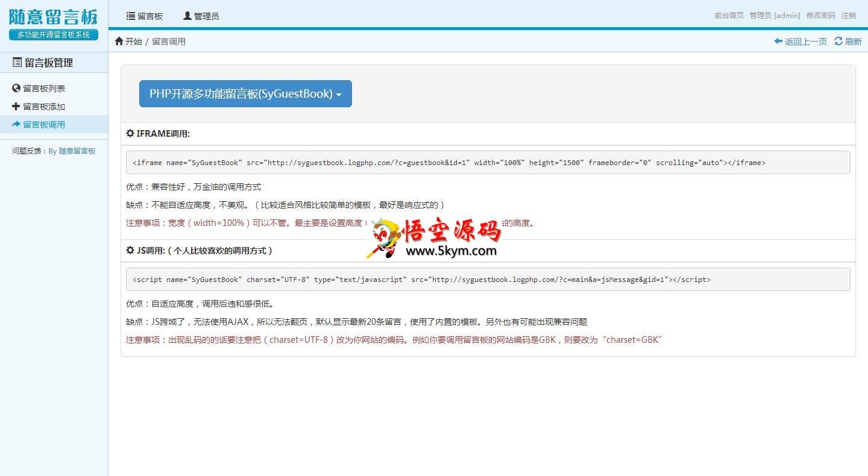
Task: Click 返回上一页 to go back
Action: (805, 42)
